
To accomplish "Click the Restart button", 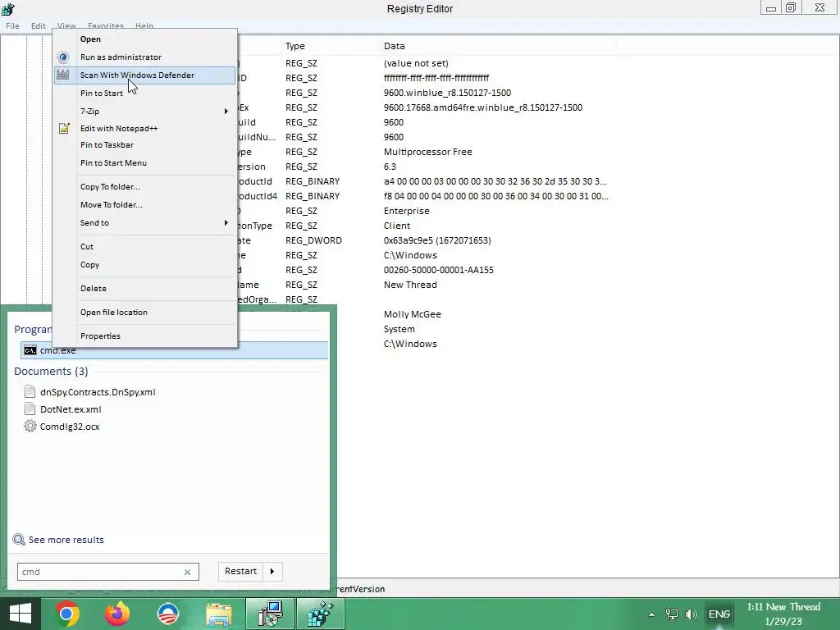I will pyautogui.click(x=240, y=572).
